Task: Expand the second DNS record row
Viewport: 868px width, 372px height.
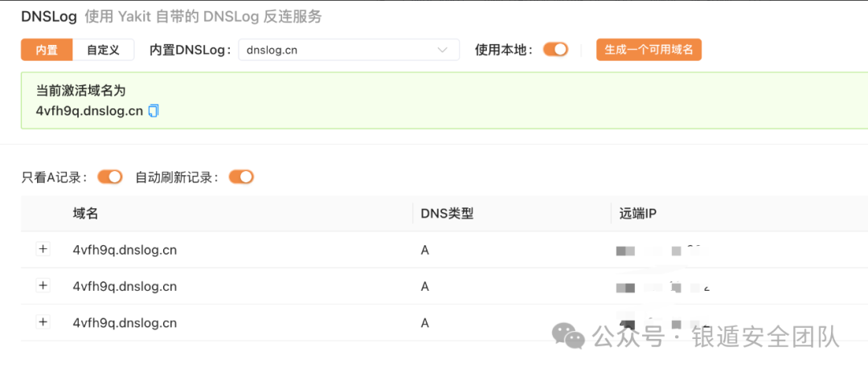Action: click(x=43, y=285)
